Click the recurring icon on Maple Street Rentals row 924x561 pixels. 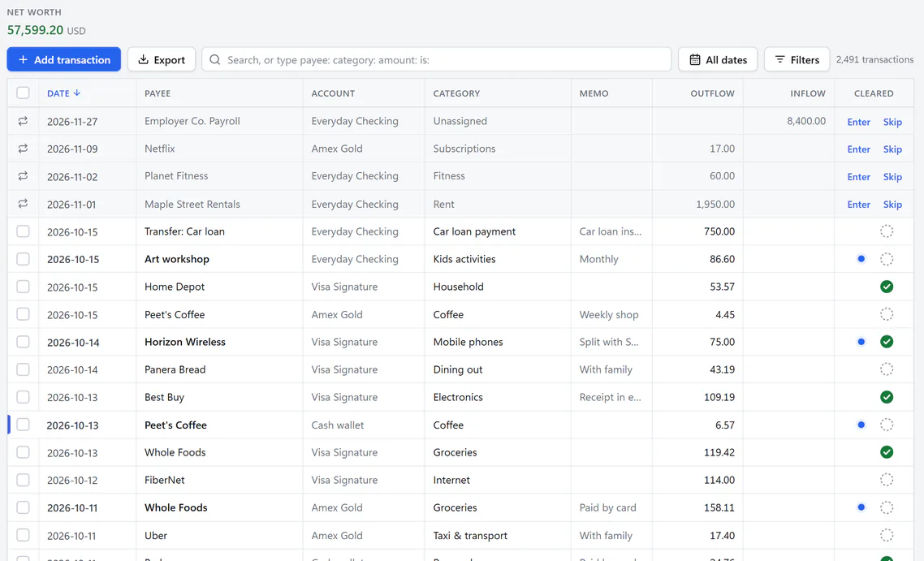click(23, 203)
